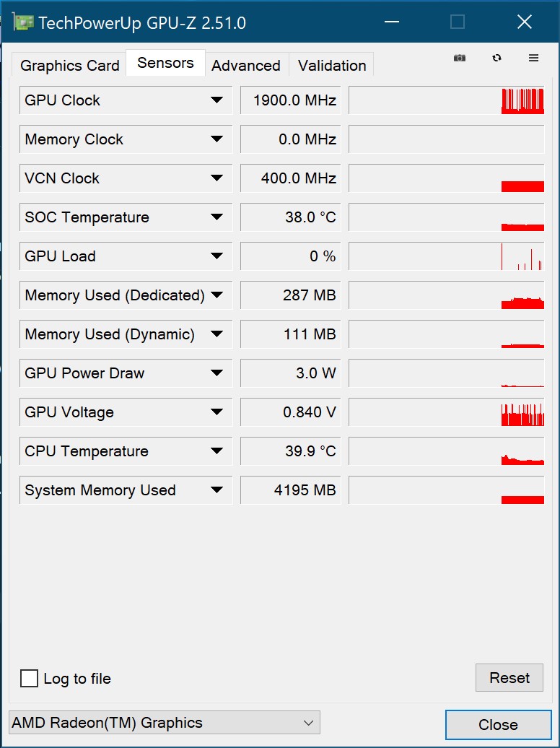Expand the SOC Temperature dropdown arrow
This screenshot has height=748, width=560.
point(216,217)
